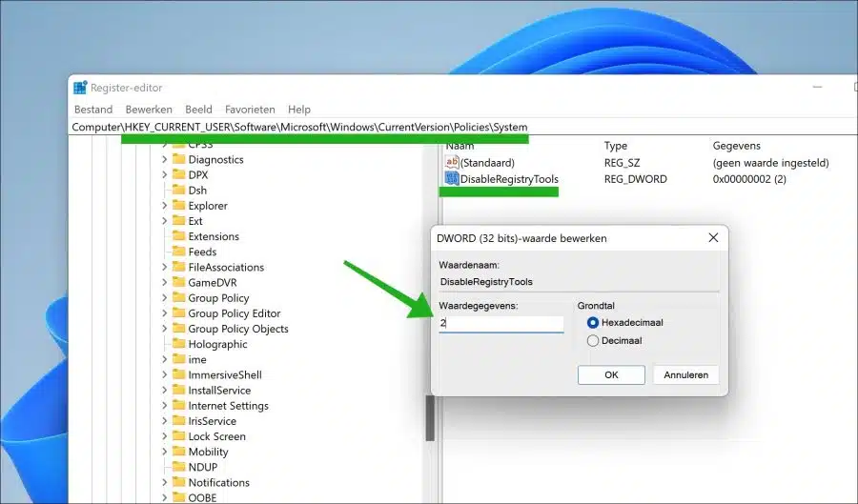Click the Internet Settings folder icon
Viewport: 858px width, 504px height.
click(x=179, y=405)
